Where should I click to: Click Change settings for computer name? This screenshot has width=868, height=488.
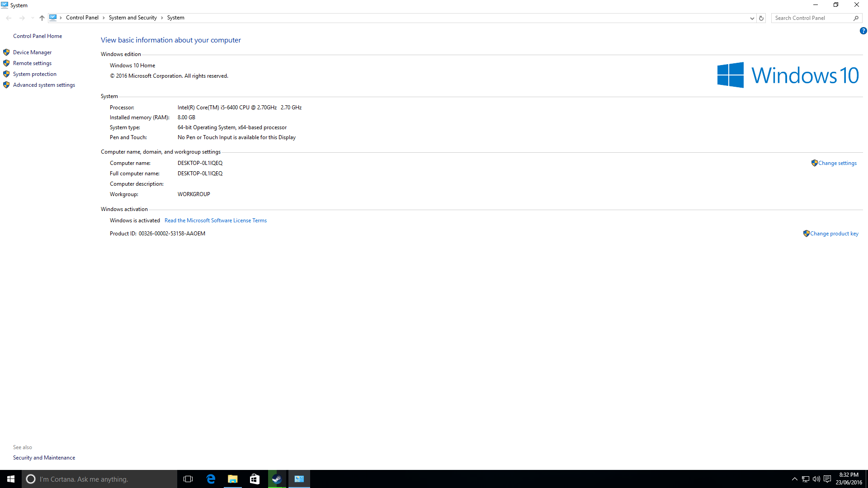(x=837, y=163)
